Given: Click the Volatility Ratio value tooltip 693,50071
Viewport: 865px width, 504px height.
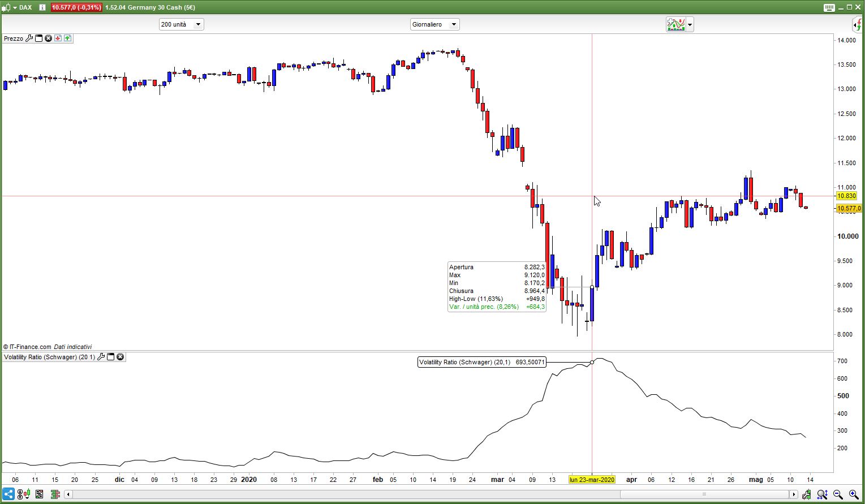Looking at the screenshot, I should (482, 362).
